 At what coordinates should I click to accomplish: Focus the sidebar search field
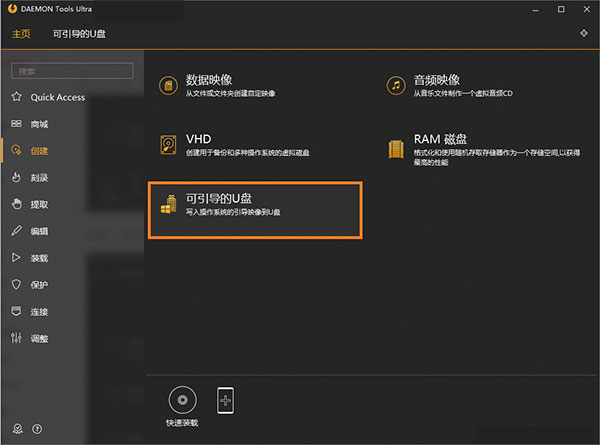click(x=72, y=71)
